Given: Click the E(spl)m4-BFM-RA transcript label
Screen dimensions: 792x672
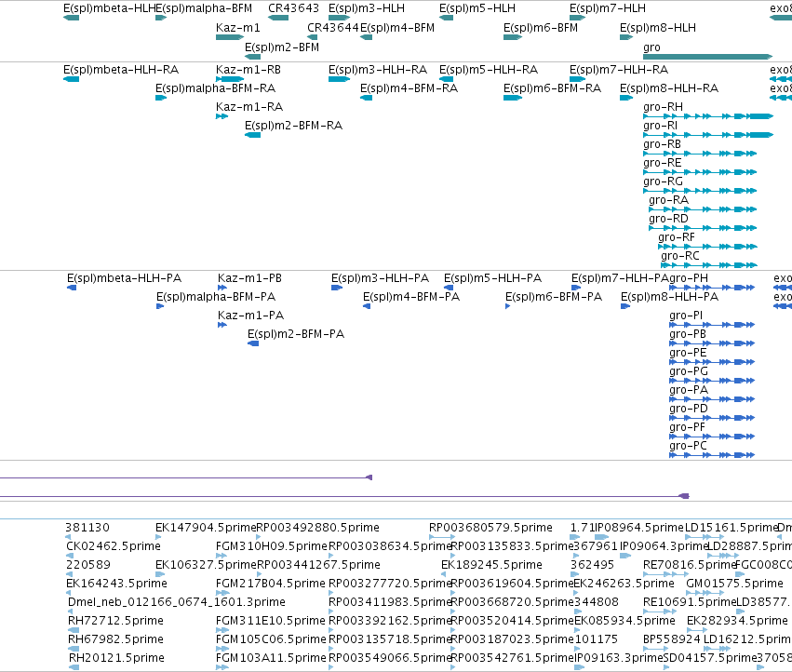Looking at the screenshot, I should (x=409, y=88).
